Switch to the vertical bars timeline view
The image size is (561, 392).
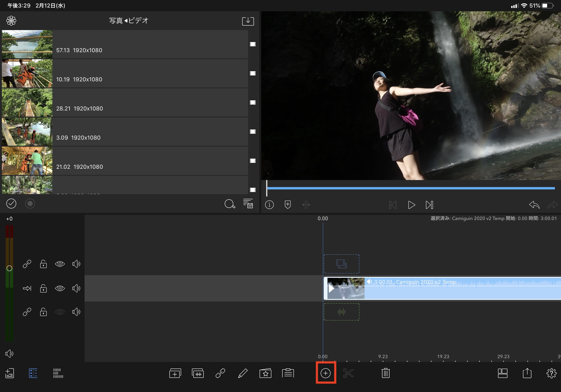tap(58, 373)
